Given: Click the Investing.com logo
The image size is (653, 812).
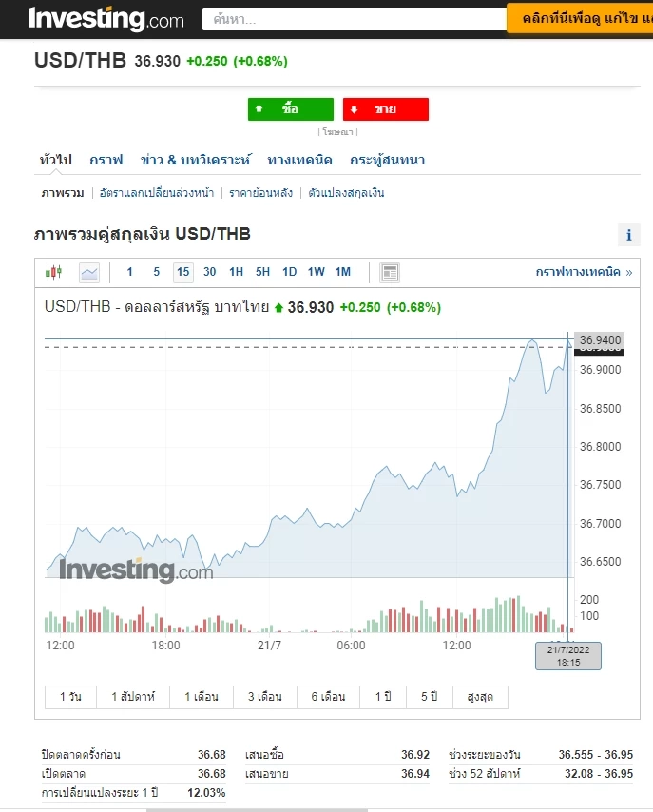Looking at the screenshot, I should pos(106,19).
